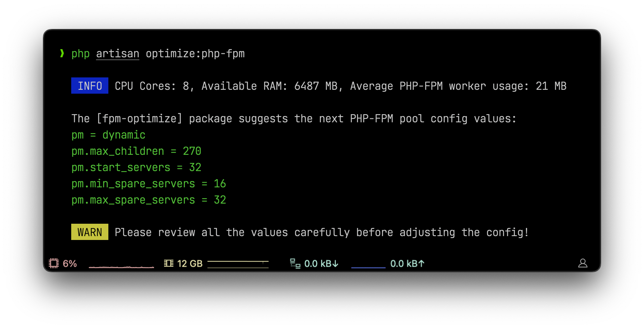The width and height of the screenshot is (644, 329).
Task: Click the user profile icon
Action: (x=582, y=264)
